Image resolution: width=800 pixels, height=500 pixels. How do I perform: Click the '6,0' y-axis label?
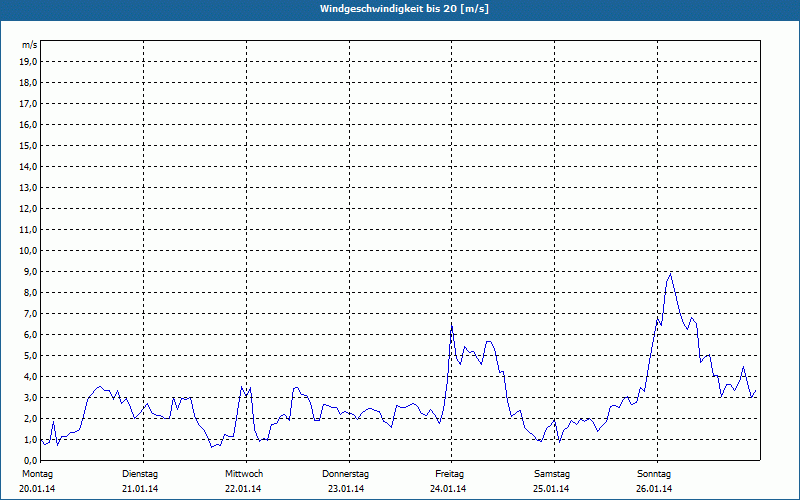click(30, 335)
